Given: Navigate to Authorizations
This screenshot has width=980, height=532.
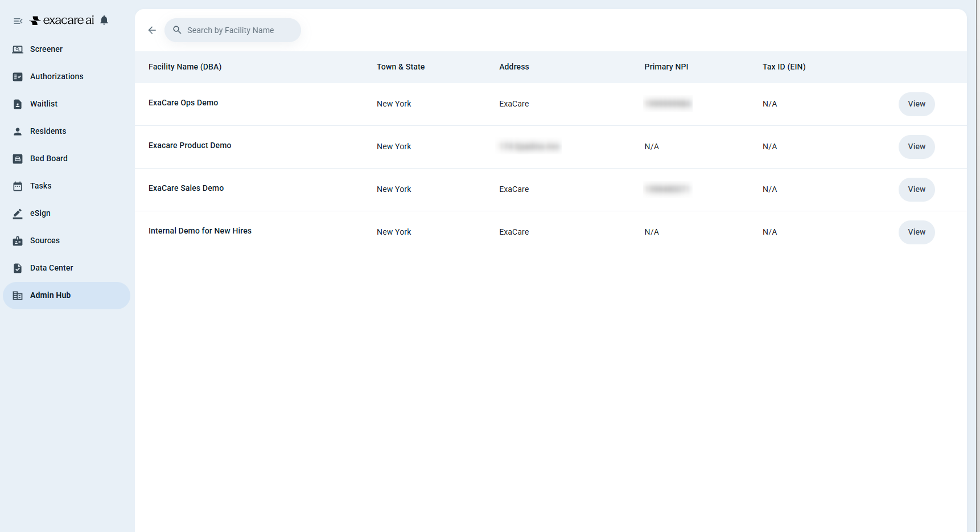Looking at the screenshot, I should point(67,77).
